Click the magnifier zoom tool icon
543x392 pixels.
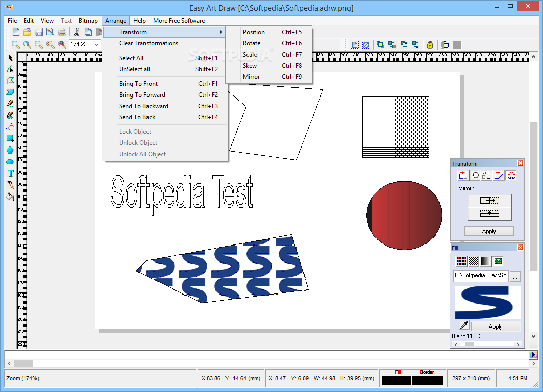point(16,44)
